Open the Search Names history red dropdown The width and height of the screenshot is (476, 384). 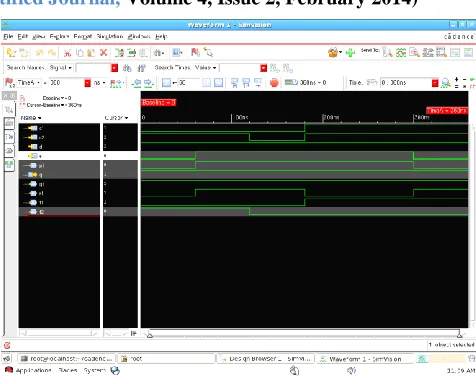(x=115, y=68)
